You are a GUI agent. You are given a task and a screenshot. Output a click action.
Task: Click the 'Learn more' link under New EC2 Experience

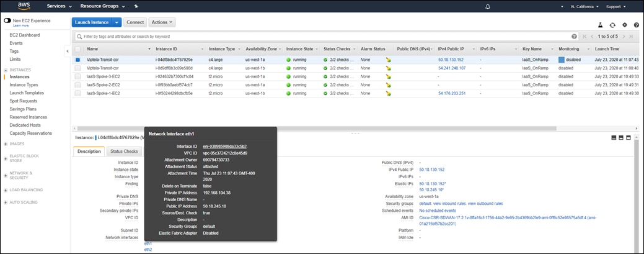[20, 25]
